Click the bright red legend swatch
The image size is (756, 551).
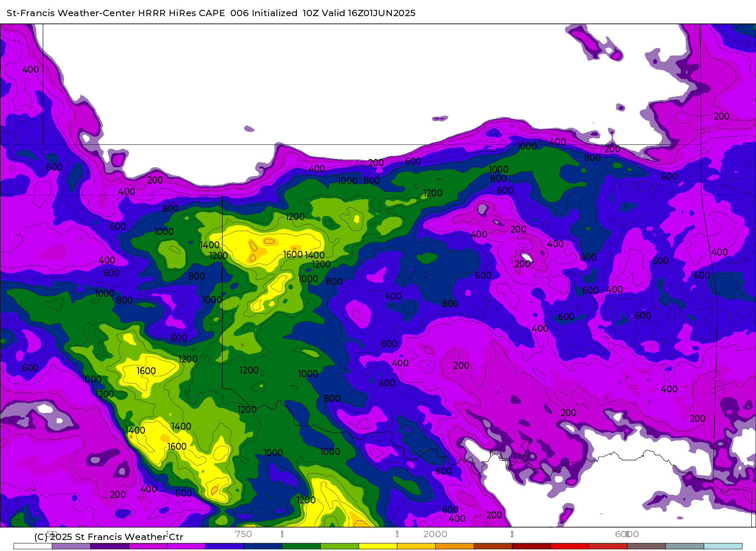(570, 546)
